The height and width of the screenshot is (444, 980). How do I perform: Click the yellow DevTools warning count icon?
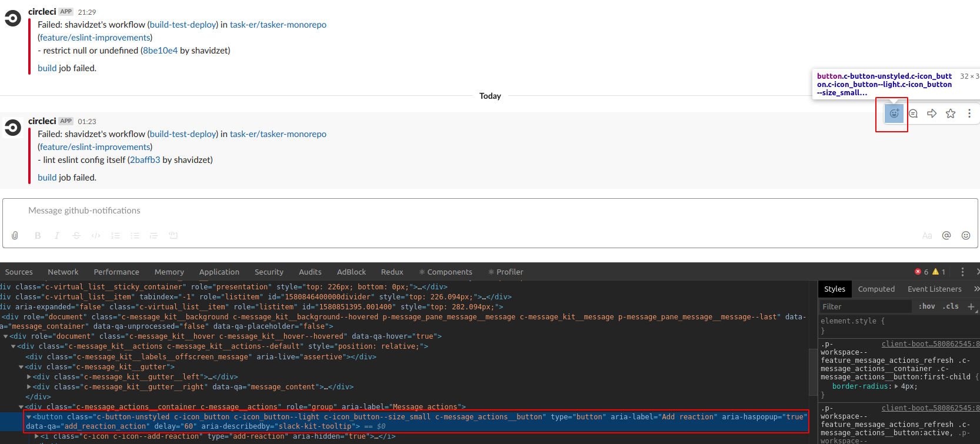(x=935, y=272)
